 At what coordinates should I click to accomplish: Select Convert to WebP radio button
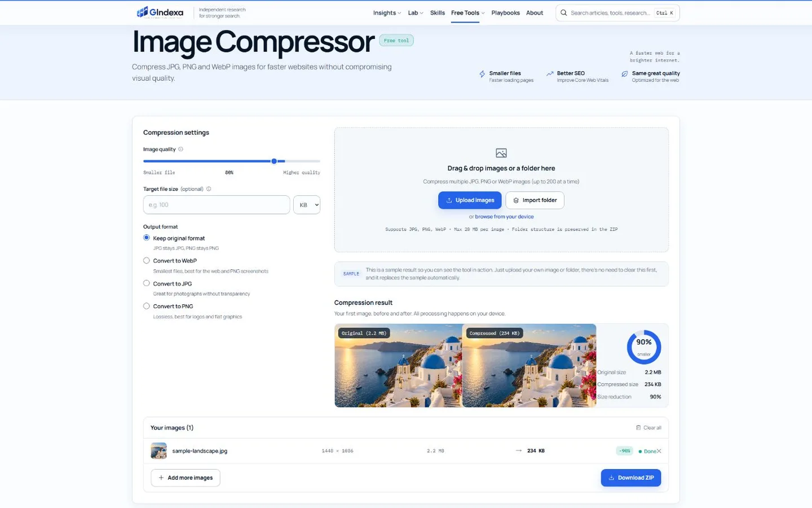pos(147,260)
